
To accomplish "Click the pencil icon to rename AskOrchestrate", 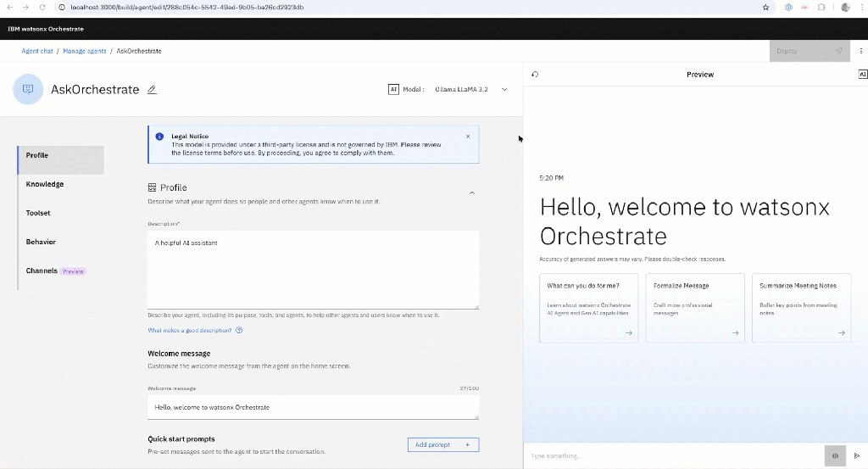I will click(x=152, y=89).
